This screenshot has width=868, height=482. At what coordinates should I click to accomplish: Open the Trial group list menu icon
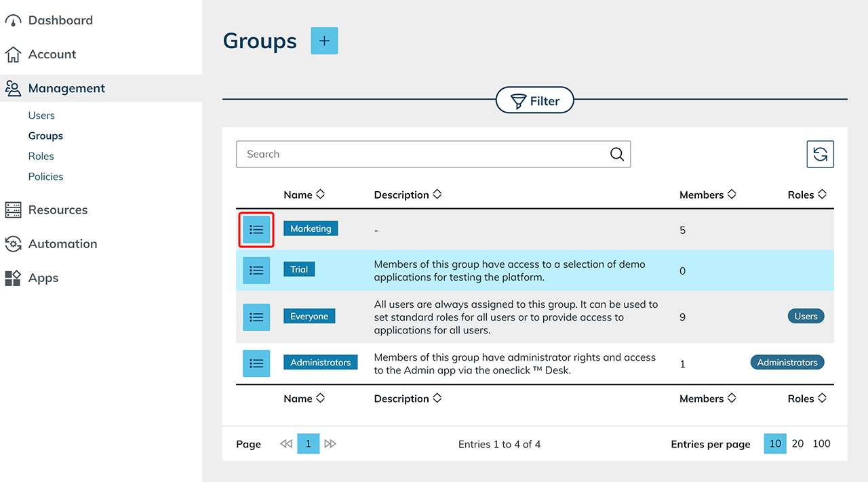coord(256,270)
